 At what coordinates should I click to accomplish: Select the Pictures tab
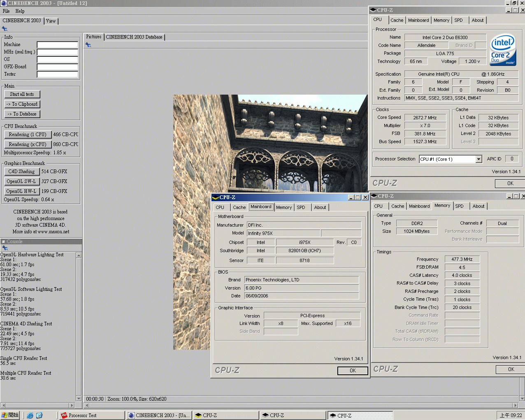[93, 37]
